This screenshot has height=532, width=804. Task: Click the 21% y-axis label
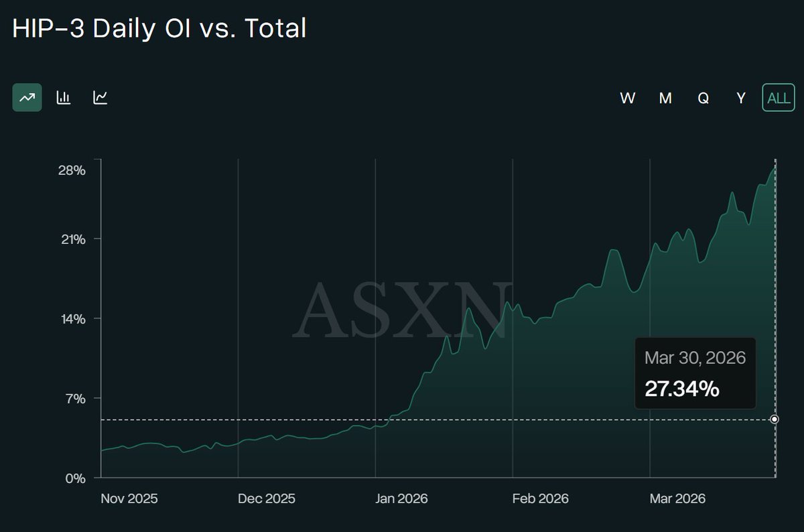(73, 239)
